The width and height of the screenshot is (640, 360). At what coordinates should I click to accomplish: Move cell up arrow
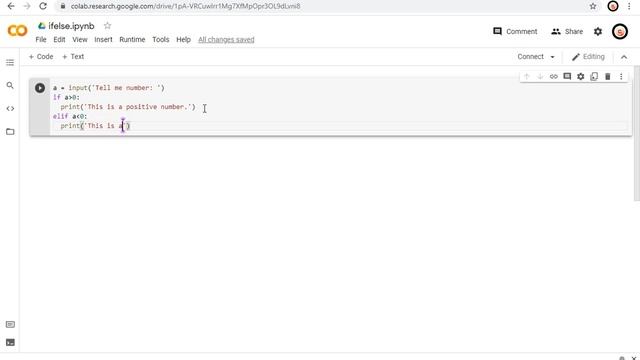527,76
